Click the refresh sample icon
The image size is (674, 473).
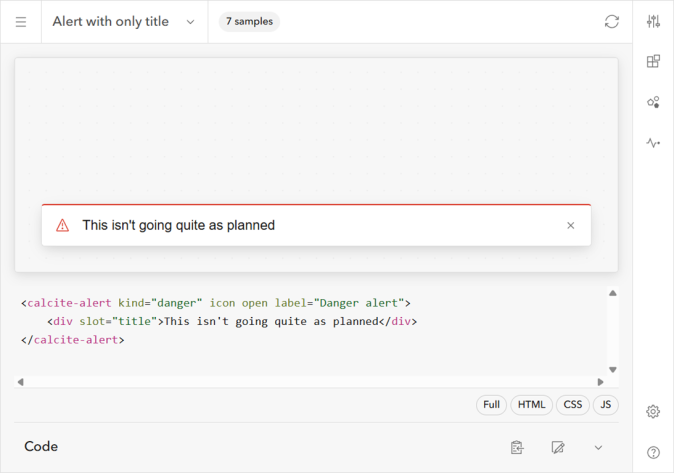point(612,22)
